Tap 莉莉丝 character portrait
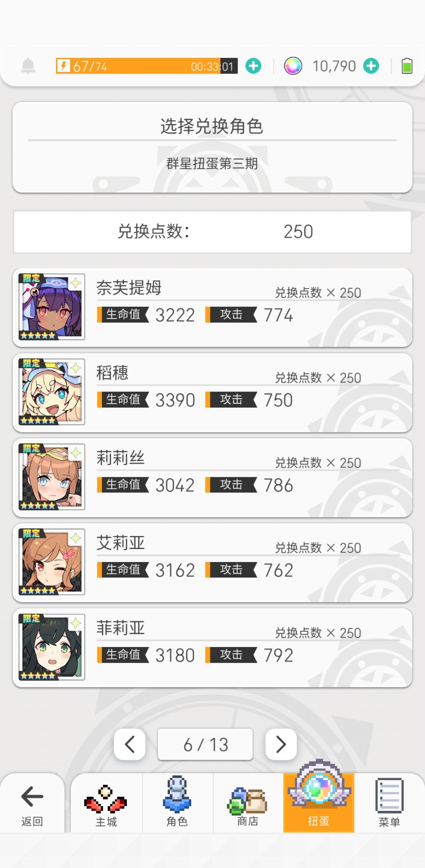425x868 pixels. [52, 477]
